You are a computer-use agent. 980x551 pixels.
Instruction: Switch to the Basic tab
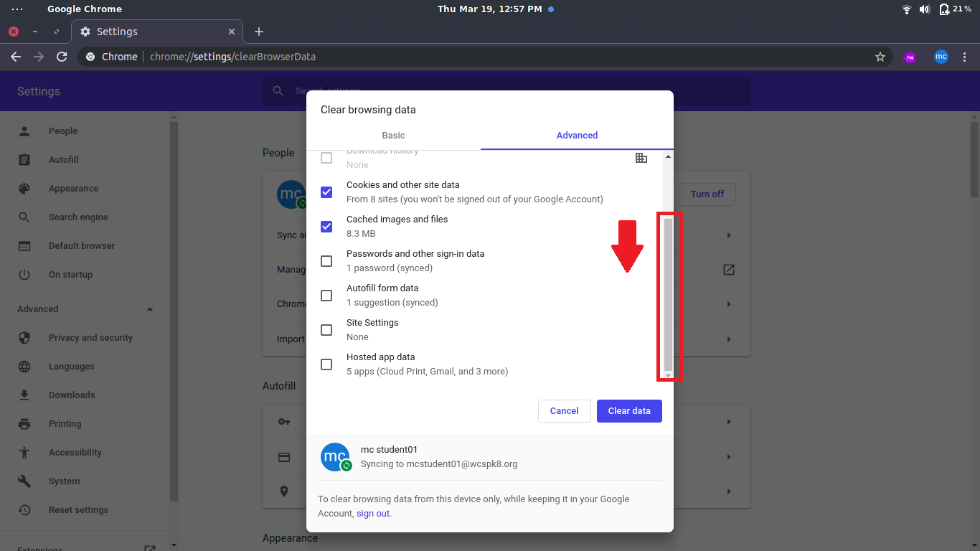(x=393, y=136)
